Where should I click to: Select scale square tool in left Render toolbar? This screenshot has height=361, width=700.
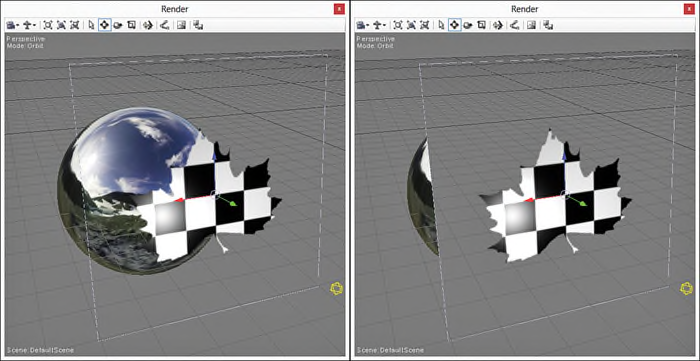(x=131, y=25)
